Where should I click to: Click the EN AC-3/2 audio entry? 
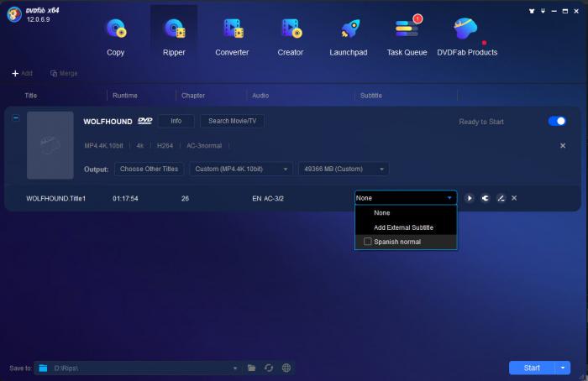click(268, 199)
